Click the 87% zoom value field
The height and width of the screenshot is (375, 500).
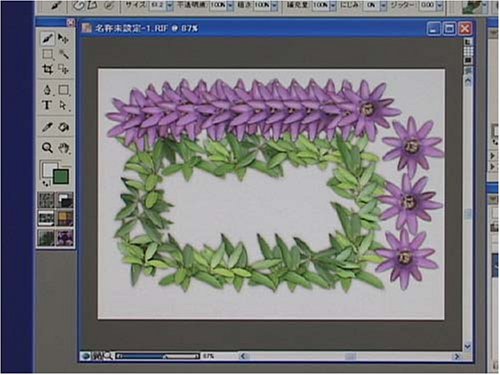click(x=209, y=356)
